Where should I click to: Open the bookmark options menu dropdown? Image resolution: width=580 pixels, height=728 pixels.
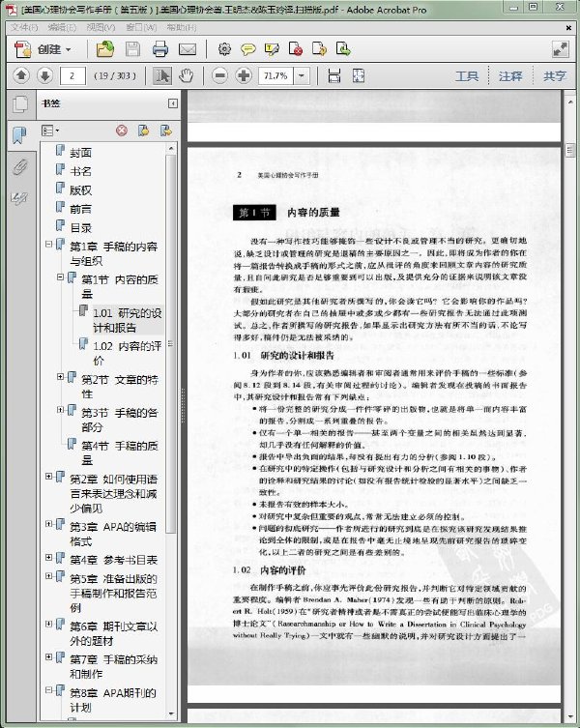click(50, 131)
